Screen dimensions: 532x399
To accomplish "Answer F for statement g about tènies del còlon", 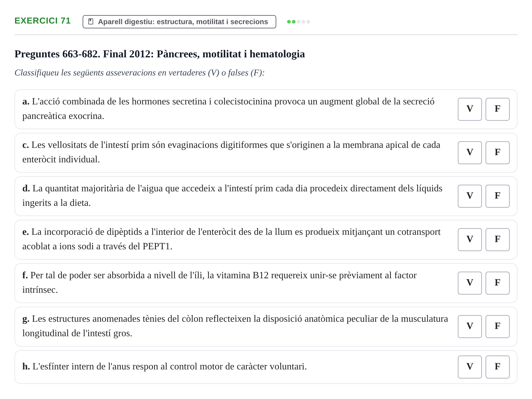I will pyautogui.click(x=497, y=326).
